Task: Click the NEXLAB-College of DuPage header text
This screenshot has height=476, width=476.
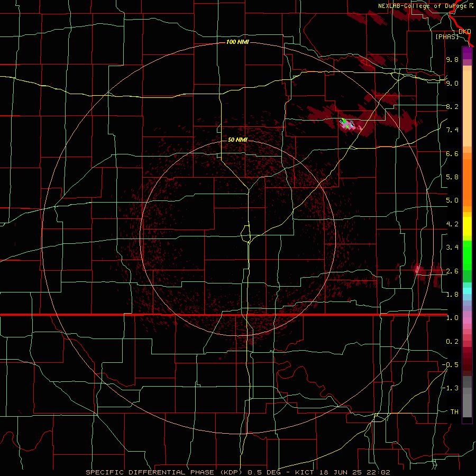Action: (426, 6)
